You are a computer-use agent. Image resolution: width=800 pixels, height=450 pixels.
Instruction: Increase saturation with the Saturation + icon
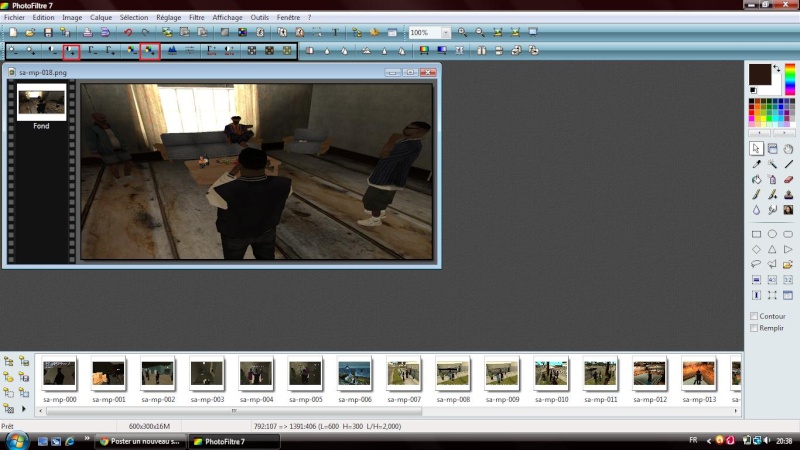pyautogui.click(x=149, y=51)
